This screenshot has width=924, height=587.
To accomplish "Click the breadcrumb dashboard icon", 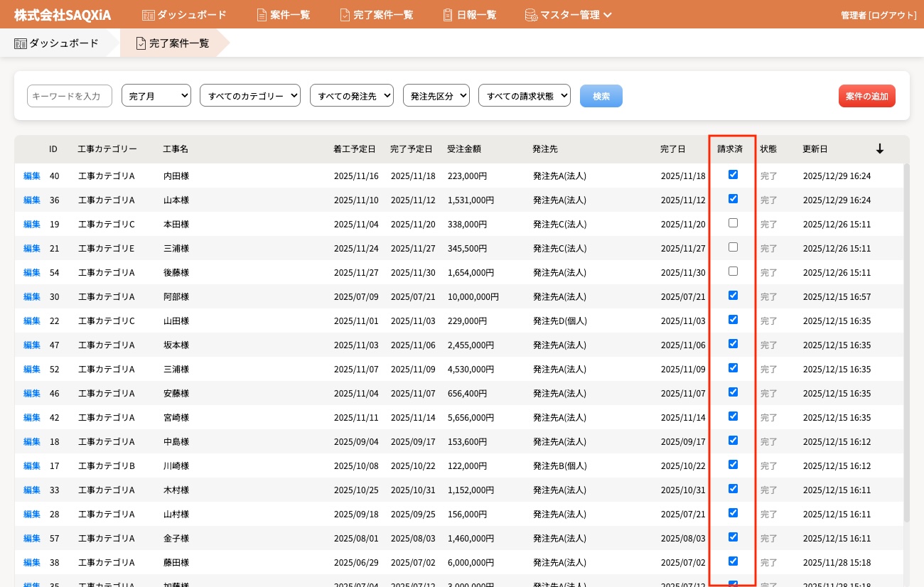I will [21, 43].
